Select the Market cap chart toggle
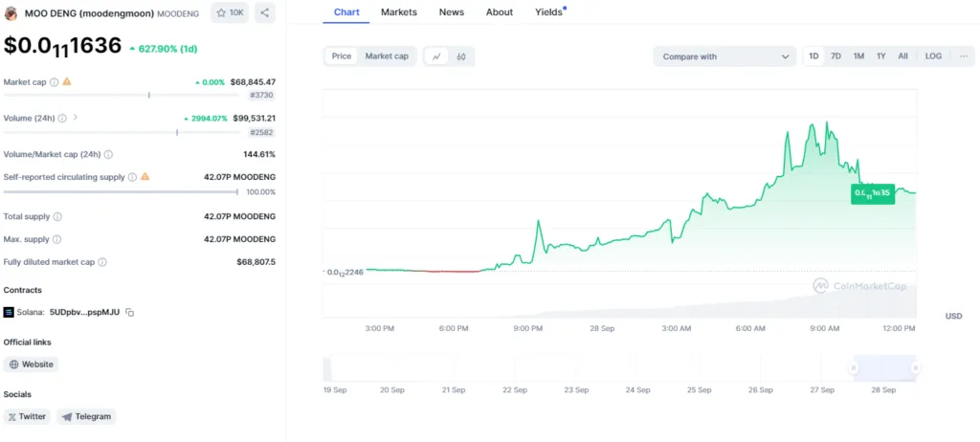The image size is (980, 442). coord(387,56)
